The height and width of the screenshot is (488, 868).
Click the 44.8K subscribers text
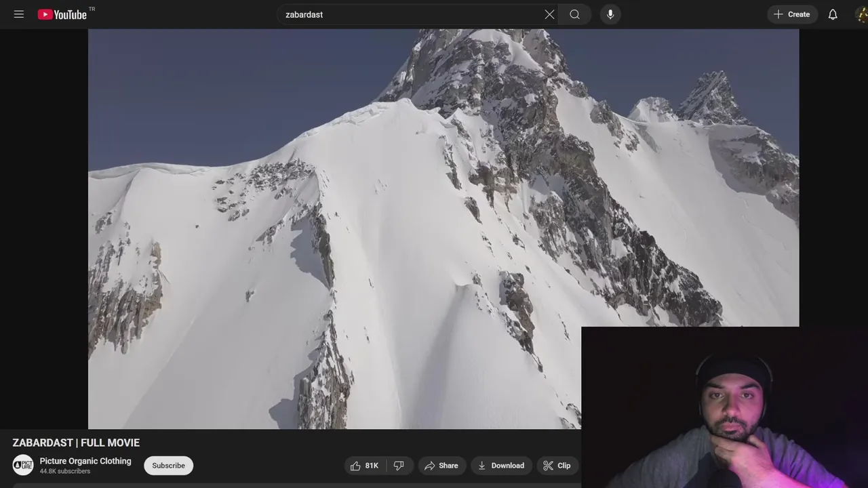64,471
